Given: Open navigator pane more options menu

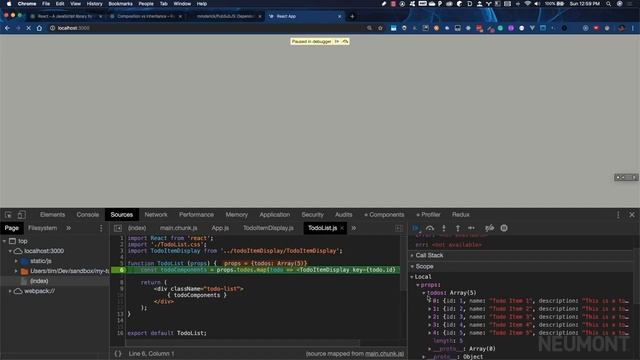Looking at the screenshot, I should coord(101,228).
